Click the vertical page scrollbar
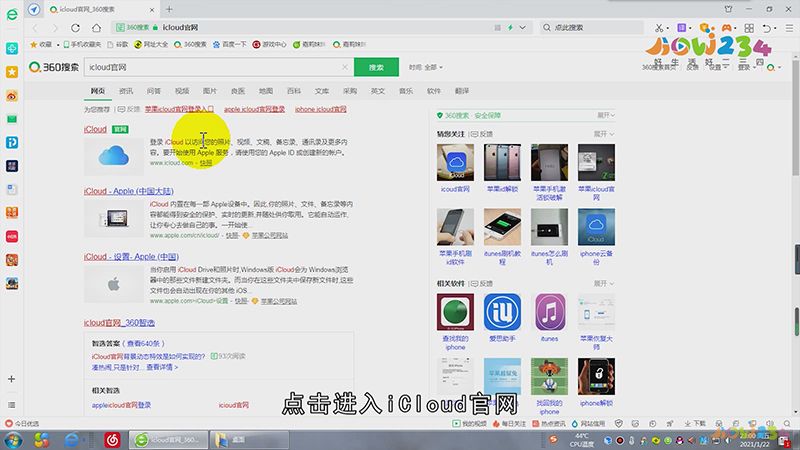800x450 pixels. tap(796, 117)
